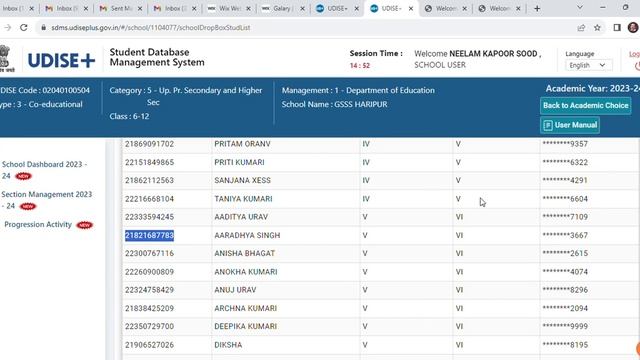Click the name ARCHNA KUMARI
This screenshot has height=360, width=640.
(246, 308)
